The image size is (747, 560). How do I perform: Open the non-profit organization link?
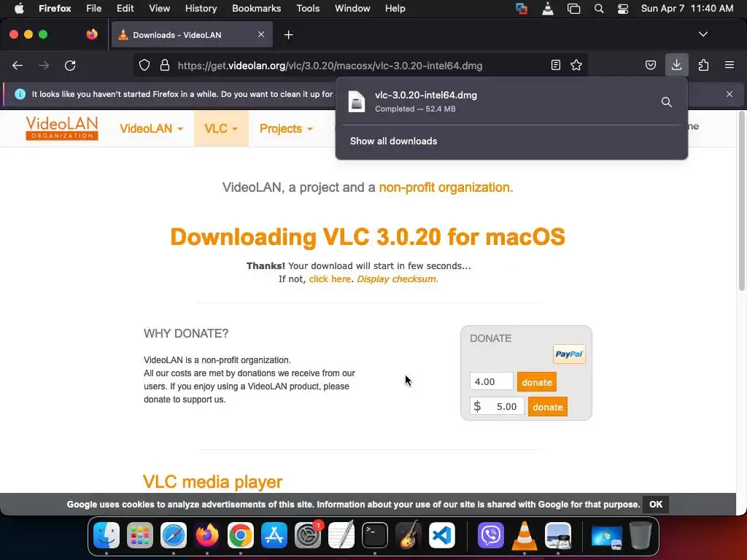446,187
